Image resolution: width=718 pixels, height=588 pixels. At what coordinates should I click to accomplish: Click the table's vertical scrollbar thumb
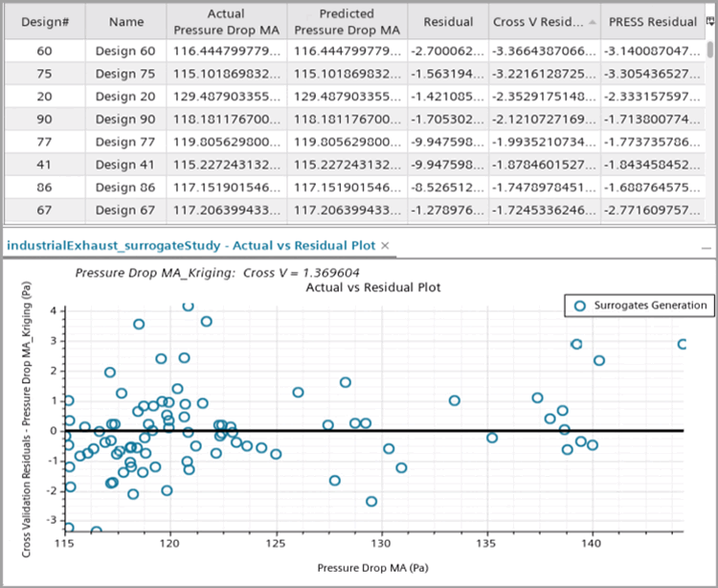[x=709, y=50]
